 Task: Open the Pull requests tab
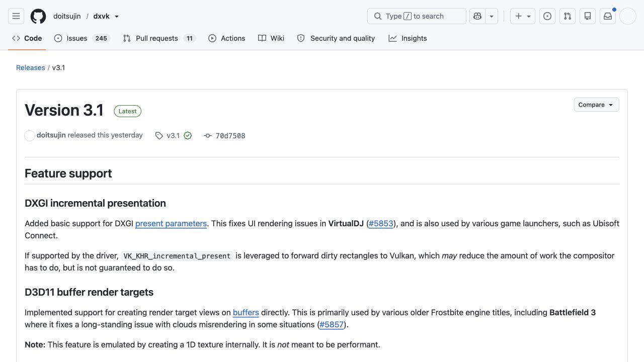pyautogui.click(x=159, y=38)
